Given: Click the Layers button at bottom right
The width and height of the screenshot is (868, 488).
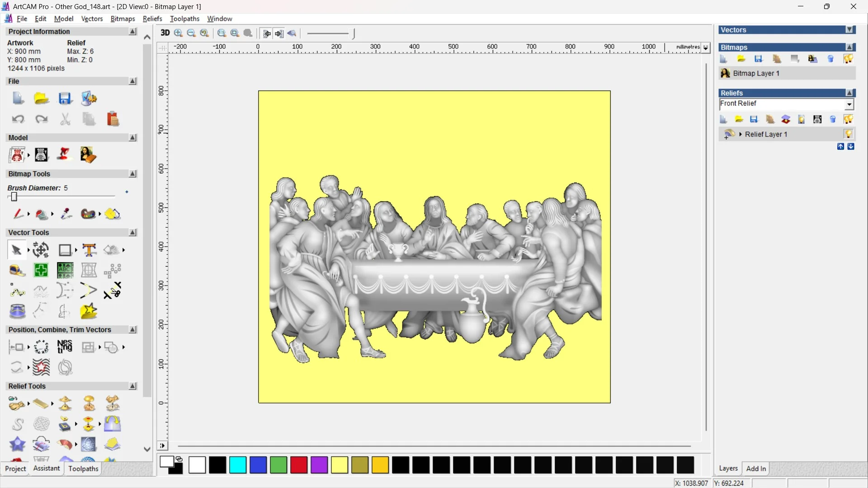Looking at the screenshot, I should coord(728,469).
